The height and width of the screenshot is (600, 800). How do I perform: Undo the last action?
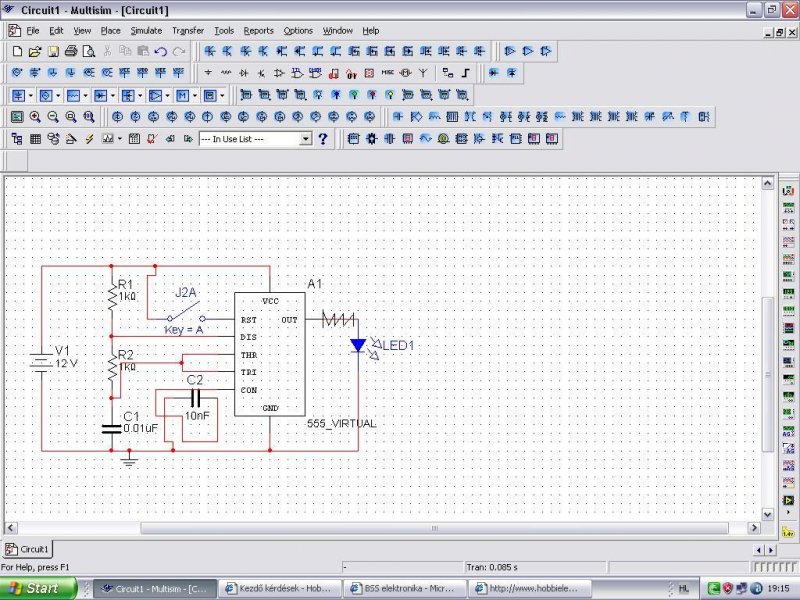coord(161,51)
